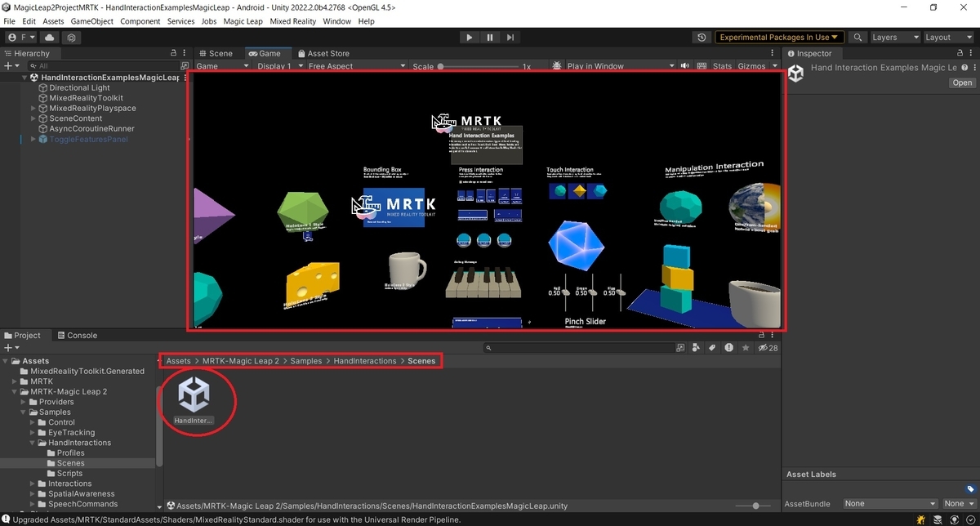Open the Hierarchy panel options menu
Viewport: 980px width, 526px height.
(185, 53)
